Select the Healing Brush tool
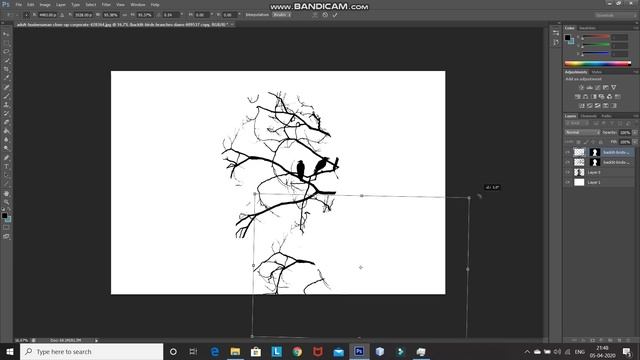 point(6,87)
